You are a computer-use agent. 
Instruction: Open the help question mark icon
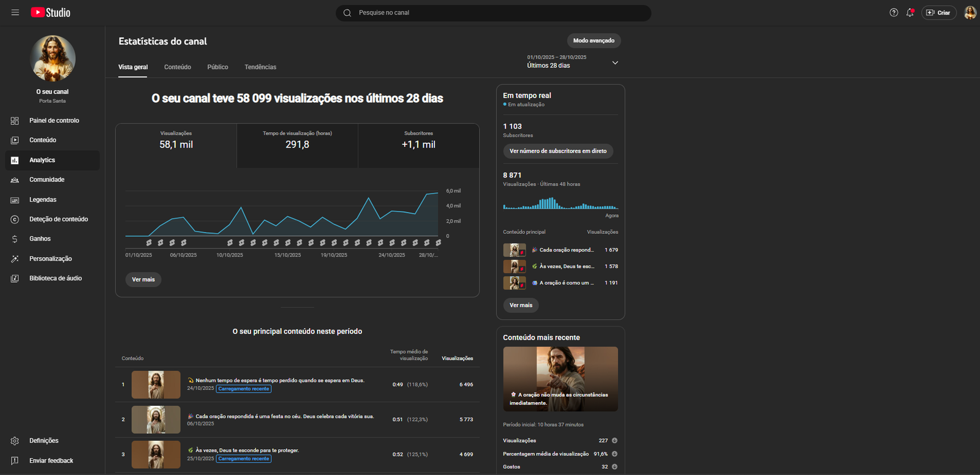894,12
